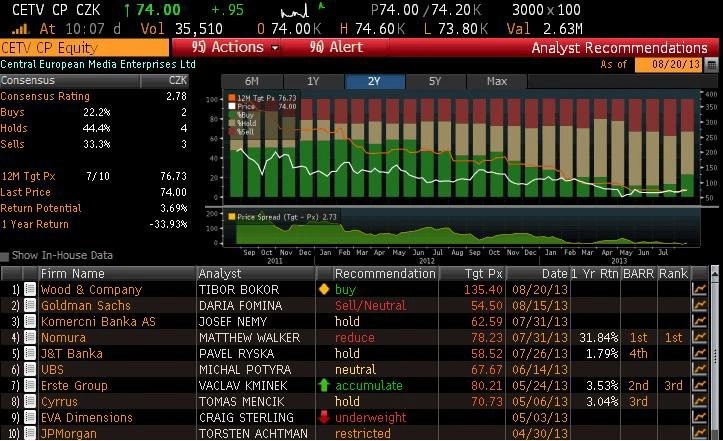Open document icon for Wood & Company row

click(x=30, y=290)
